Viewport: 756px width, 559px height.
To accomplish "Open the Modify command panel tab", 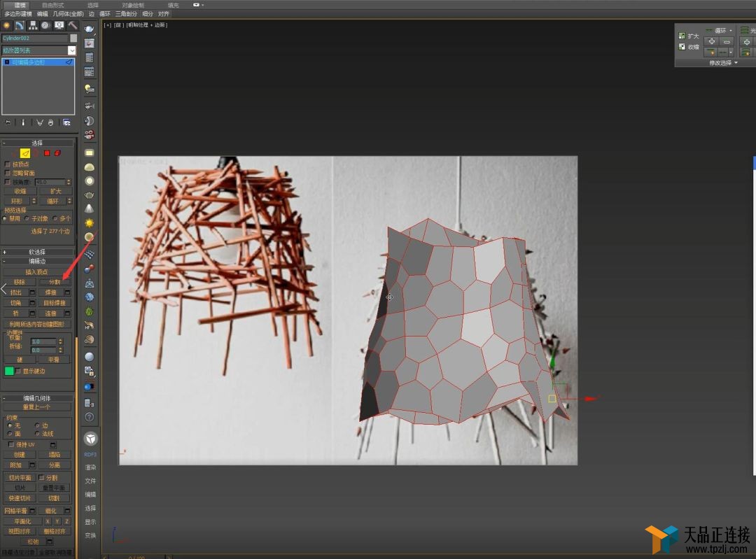I will [20, 25].
